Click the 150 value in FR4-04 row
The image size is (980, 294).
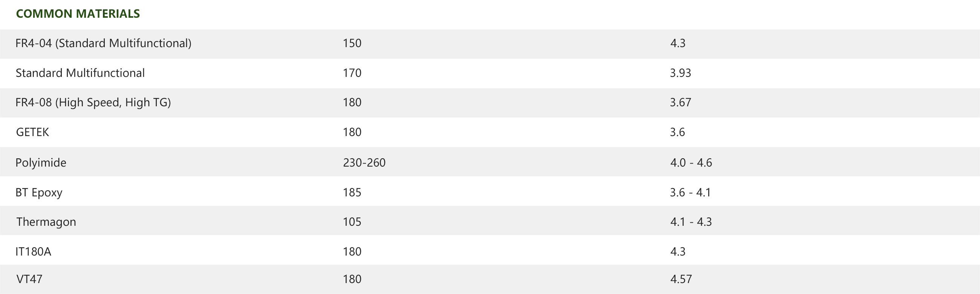coord(352,43)
